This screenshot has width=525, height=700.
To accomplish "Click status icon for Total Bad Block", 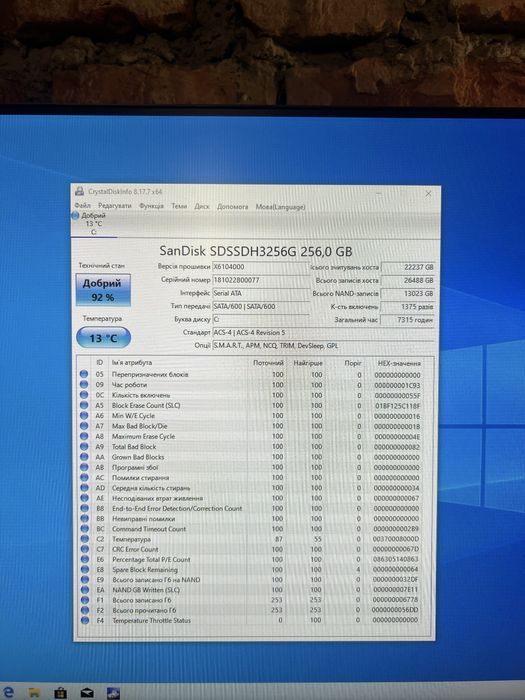I will [84, 446].
